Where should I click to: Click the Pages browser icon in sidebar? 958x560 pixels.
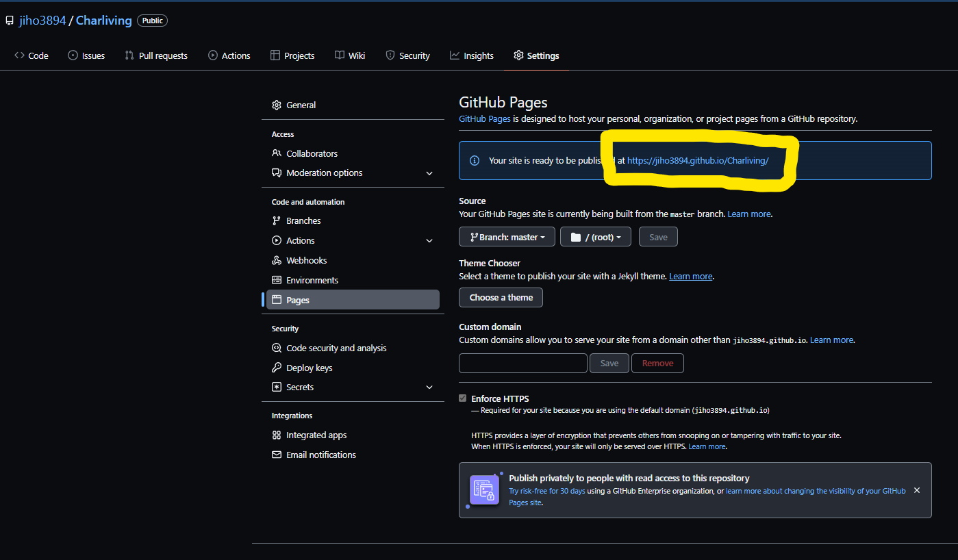pos(277,300)
